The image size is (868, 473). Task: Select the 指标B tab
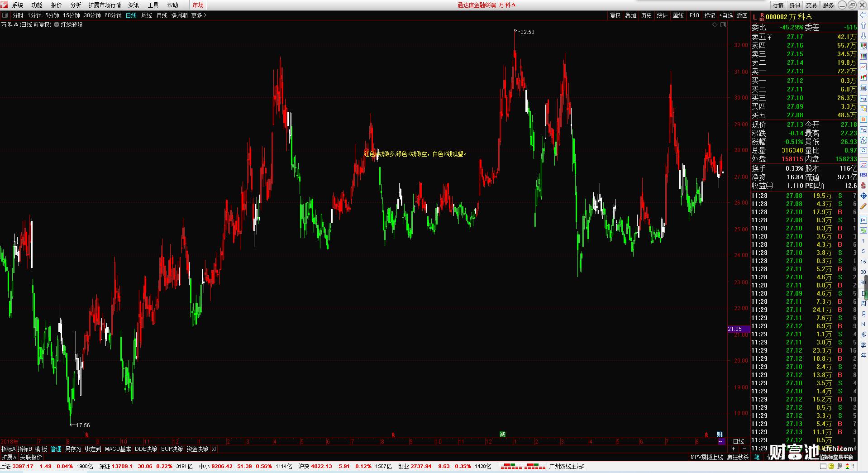[25, 449]
